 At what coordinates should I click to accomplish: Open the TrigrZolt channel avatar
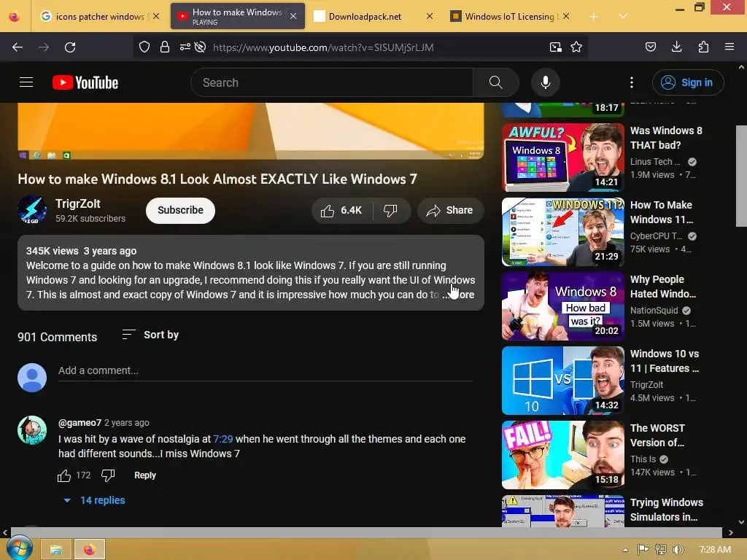coord(32,210)
